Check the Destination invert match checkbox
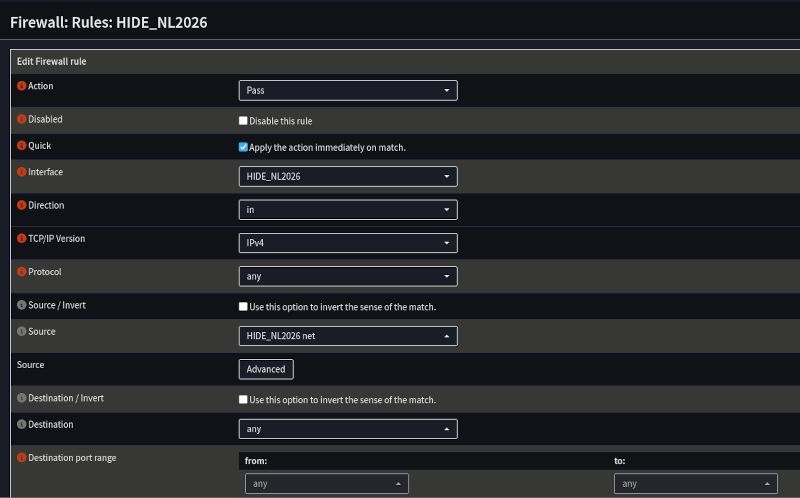The width and height of the screenshot is (800, 498). tap(243, 400)
